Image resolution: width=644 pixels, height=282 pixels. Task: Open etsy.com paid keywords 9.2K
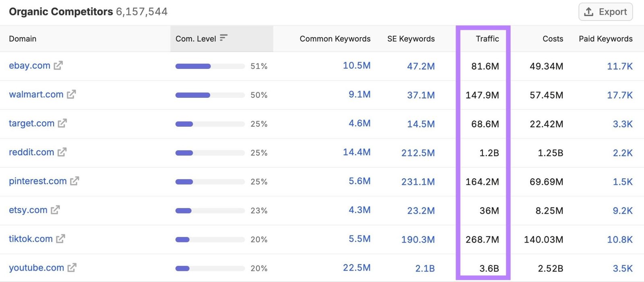click(623, 211)
